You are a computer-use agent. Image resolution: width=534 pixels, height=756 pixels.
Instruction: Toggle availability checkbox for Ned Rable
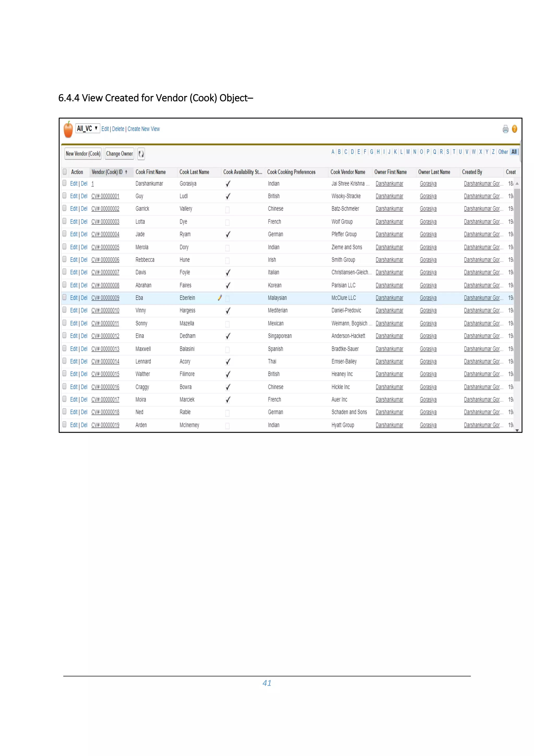click(227, 413)
